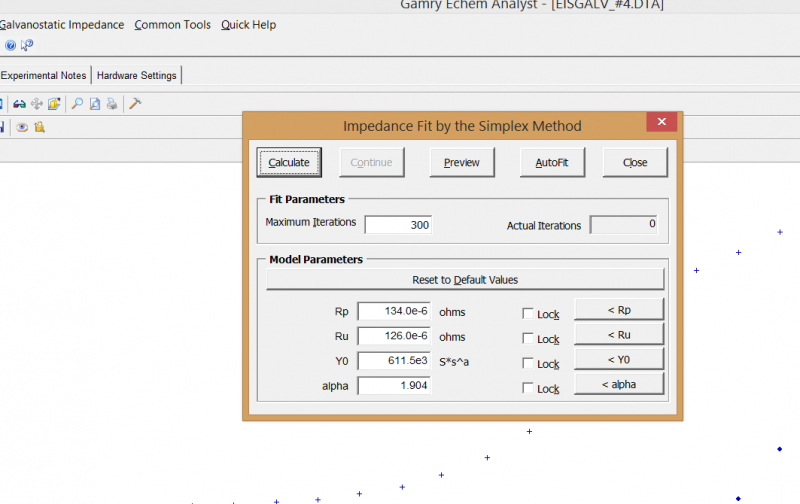This screenshot has height=504, width=800.
Task: Enable the Lock checkbox for Y0
Action: (x=528, y=363)
